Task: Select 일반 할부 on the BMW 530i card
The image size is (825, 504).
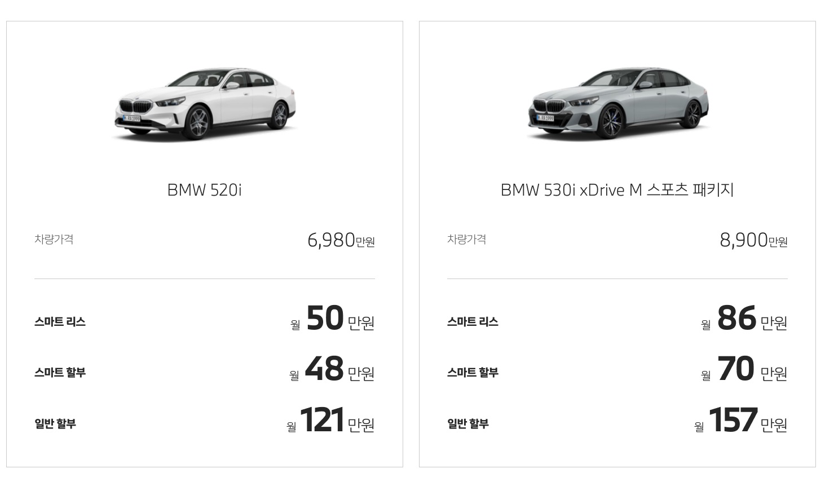Action: point(468,424)
